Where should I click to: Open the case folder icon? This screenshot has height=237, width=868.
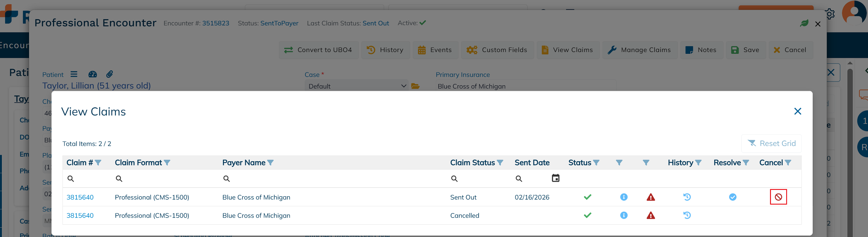click(415, 86)
